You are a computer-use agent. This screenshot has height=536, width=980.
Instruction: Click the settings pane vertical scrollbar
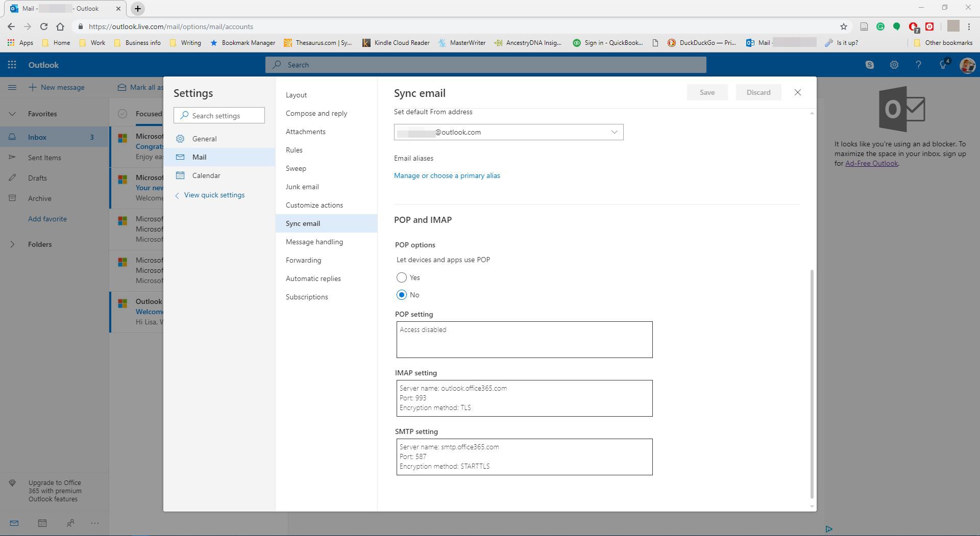point(812,384)
